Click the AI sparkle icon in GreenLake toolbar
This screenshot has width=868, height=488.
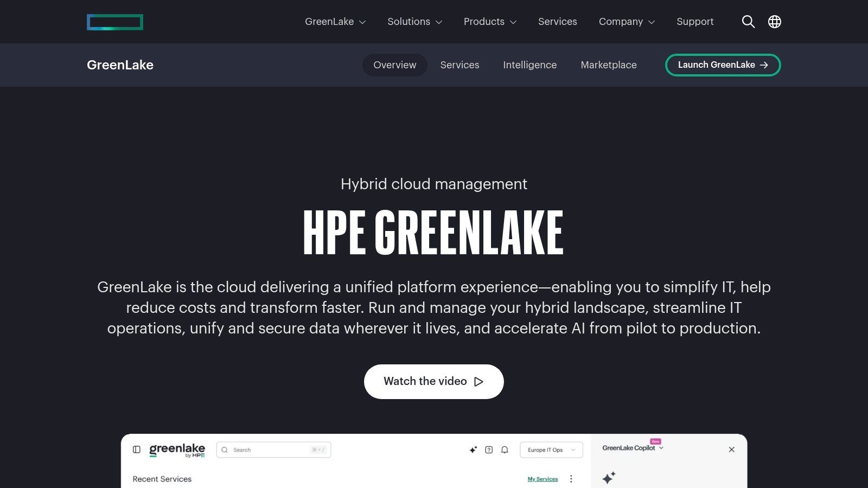pos(473,450)
